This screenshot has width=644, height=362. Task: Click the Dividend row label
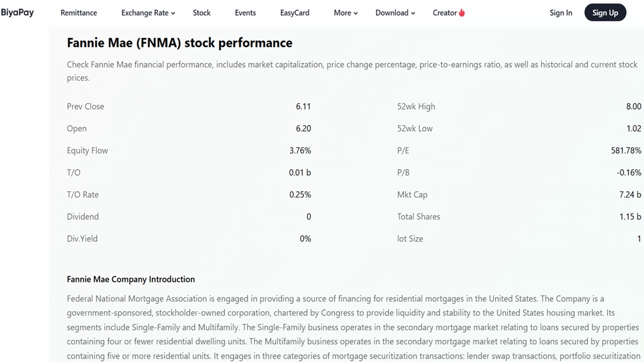(x=83, y=217)
